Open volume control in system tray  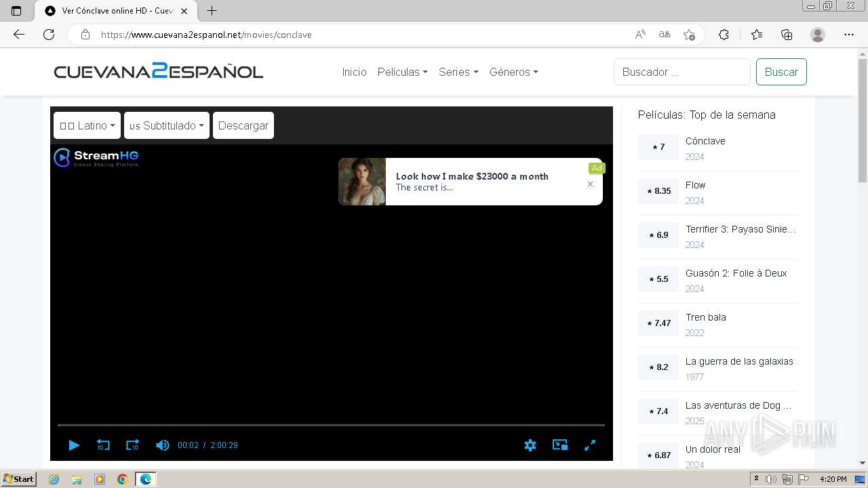771,479
